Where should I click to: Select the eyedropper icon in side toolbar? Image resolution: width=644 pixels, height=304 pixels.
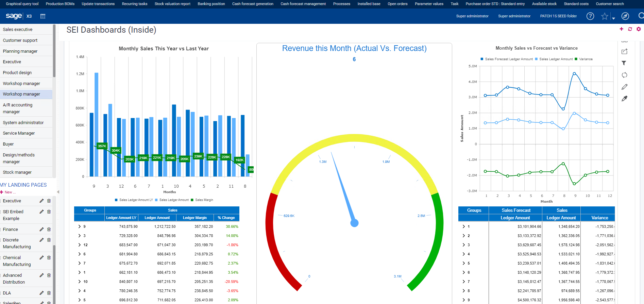click(x=624, y=99)
